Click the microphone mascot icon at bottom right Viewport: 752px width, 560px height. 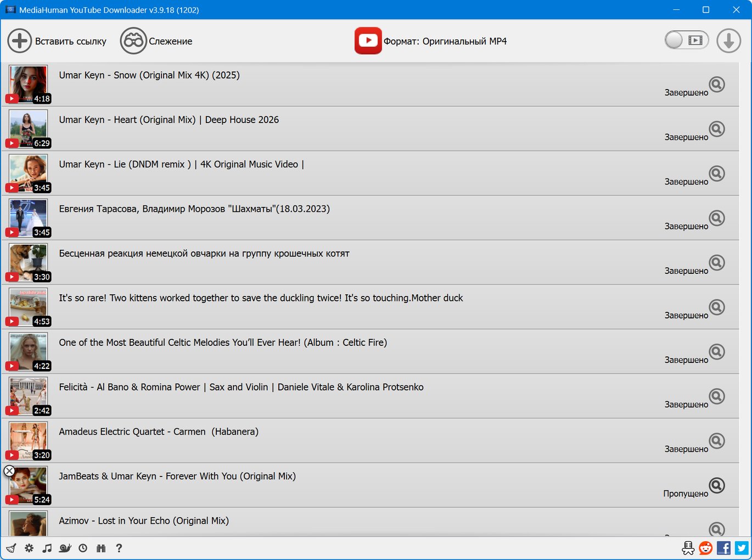(x=688, y=548)
